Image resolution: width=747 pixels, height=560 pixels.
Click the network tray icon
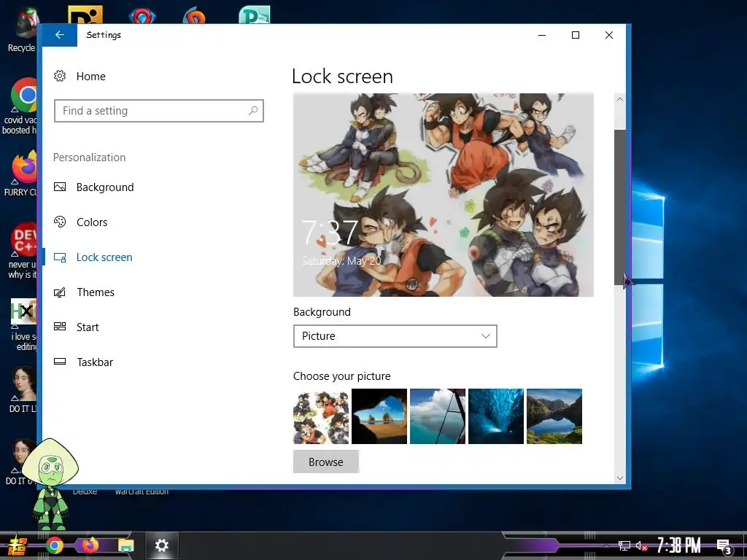coord(624,545)
